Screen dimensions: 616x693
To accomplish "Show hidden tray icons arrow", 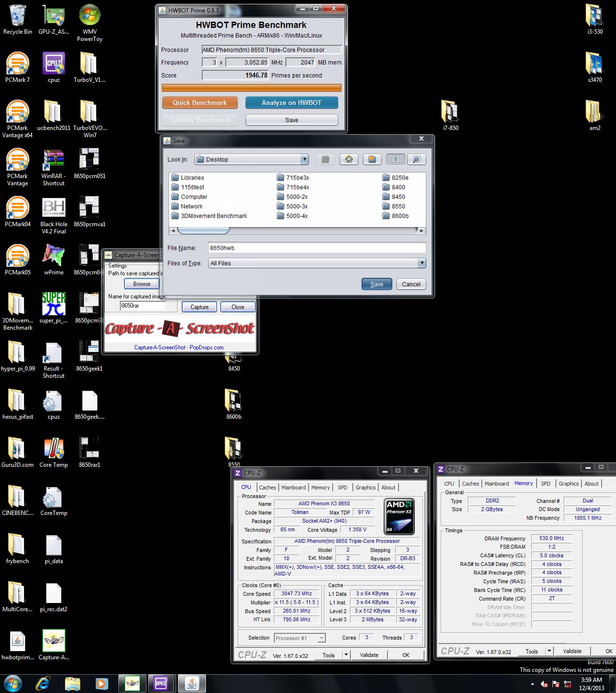I will pos(532,684).
